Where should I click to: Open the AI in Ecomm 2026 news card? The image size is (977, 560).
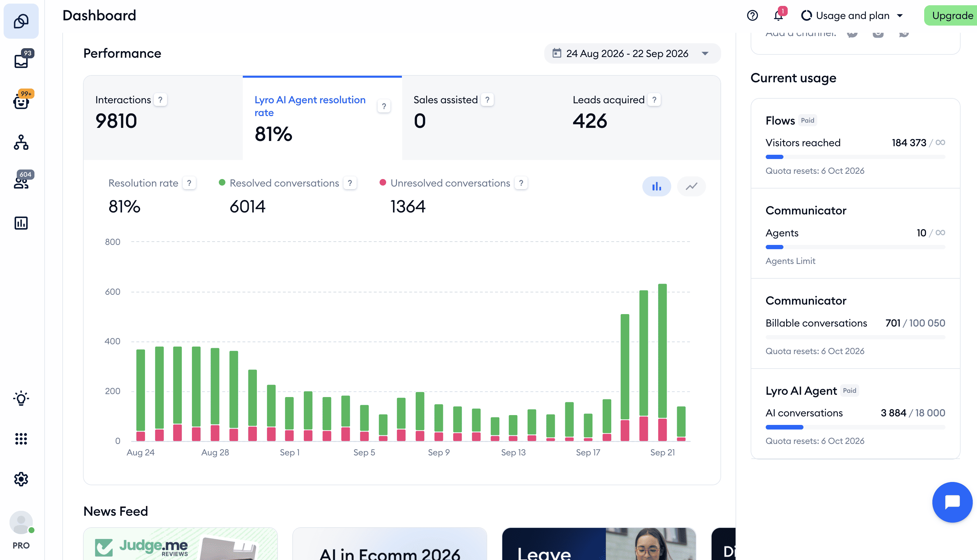390,544
